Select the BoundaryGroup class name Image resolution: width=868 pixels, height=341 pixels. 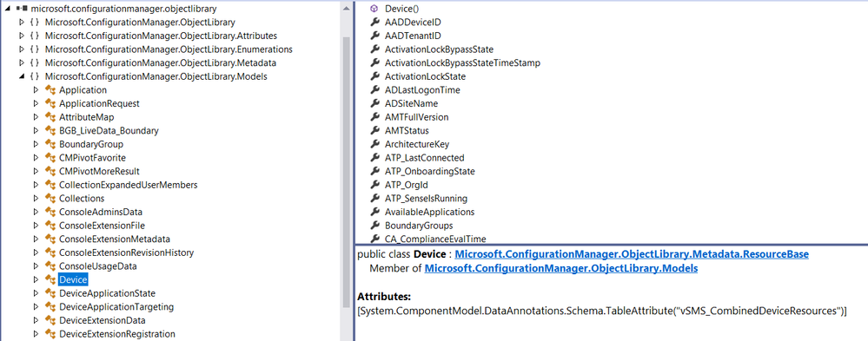coord(90,144)
